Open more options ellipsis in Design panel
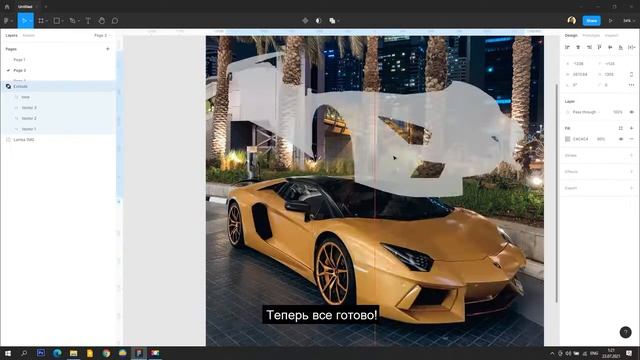This screenshot has width=640, height=360. [x=631, y=85]
